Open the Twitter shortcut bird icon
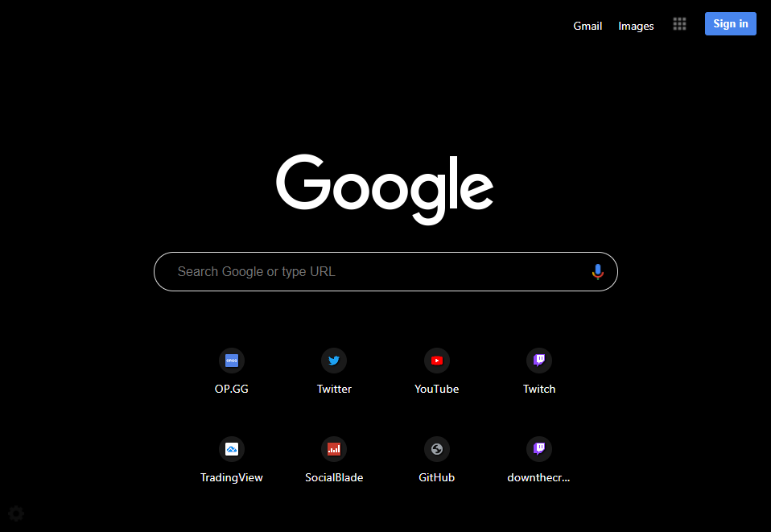Screen dimensions: 771x532 coord(334,361)
